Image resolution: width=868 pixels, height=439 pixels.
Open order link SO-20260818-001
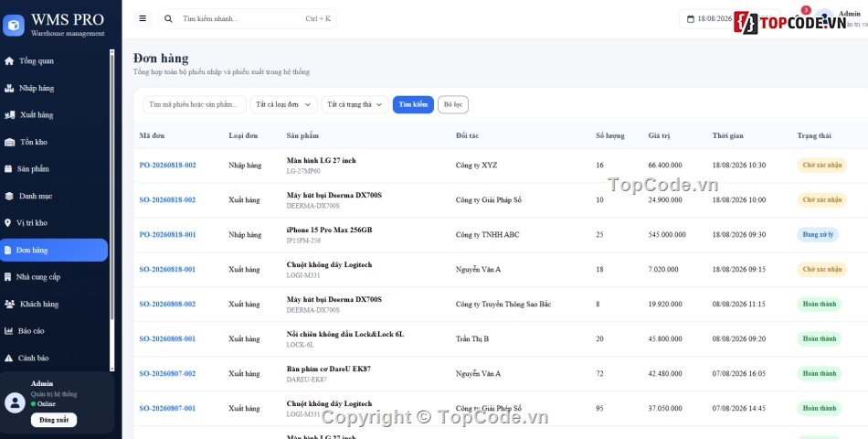pos(167,270)
